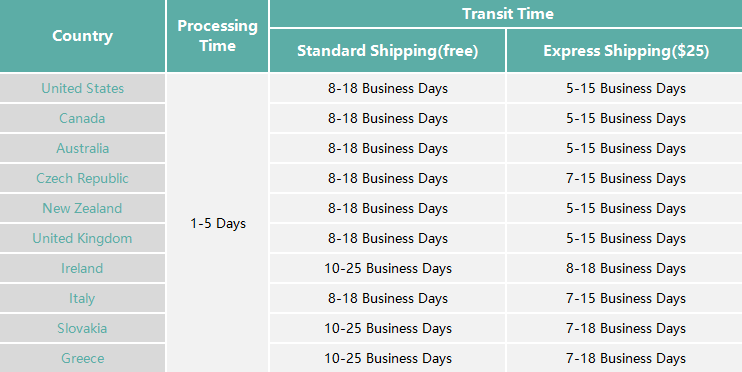Click the Country column header
Viewport: 742px width, 372px height.
[x=82, y=36]
